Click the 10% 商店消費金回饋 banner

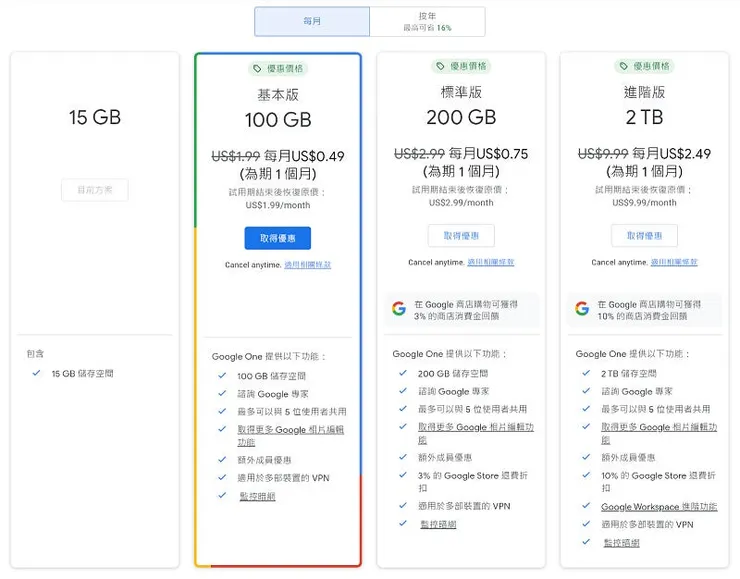pos(644,310)
